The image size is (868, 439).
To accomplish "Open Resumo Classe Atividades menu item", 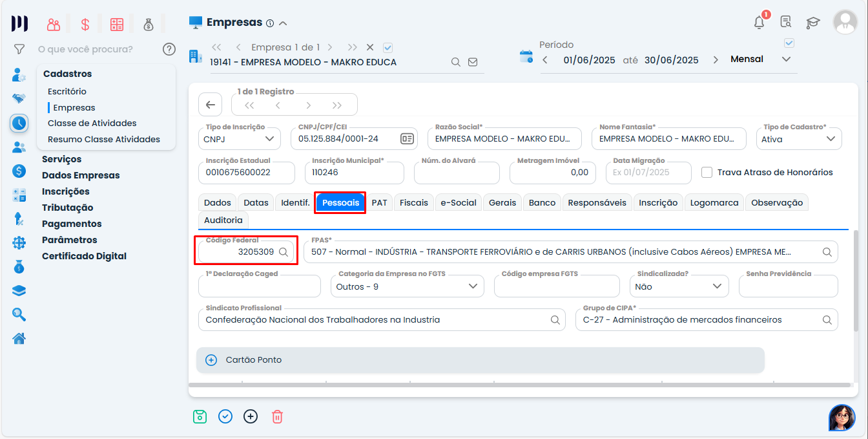I will (104, 139).
